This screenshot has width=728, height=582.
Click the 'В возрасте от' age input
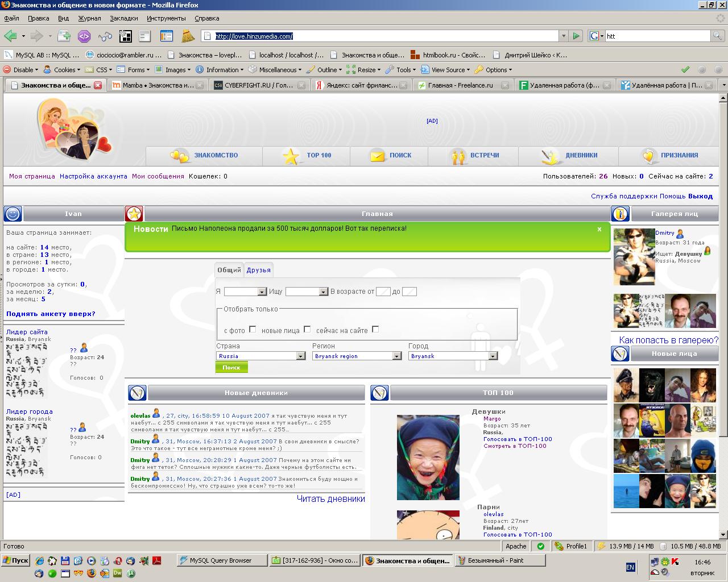click(x=383, y=292)
